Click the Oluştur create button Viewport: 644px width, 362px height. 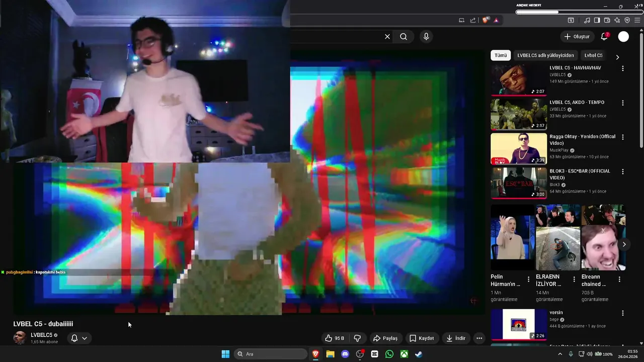(x=577, y=37)
